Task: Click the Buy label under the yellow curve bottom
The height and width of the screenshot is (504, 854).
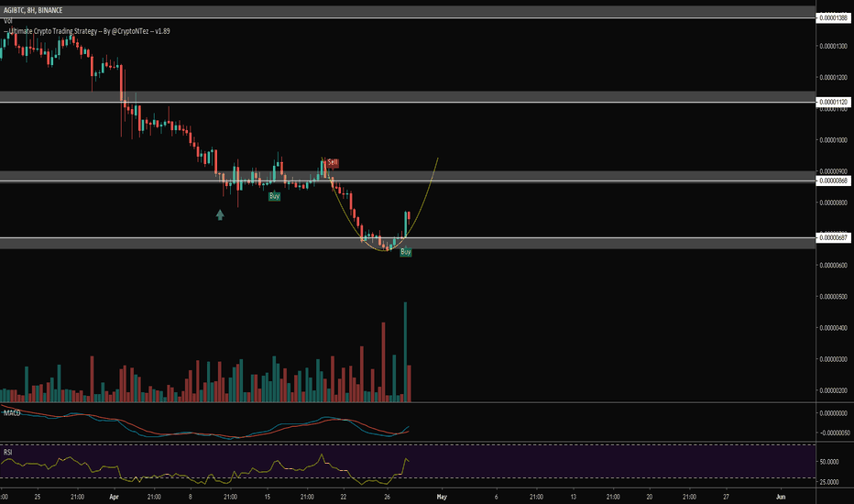Action: [x=406, y=252]
